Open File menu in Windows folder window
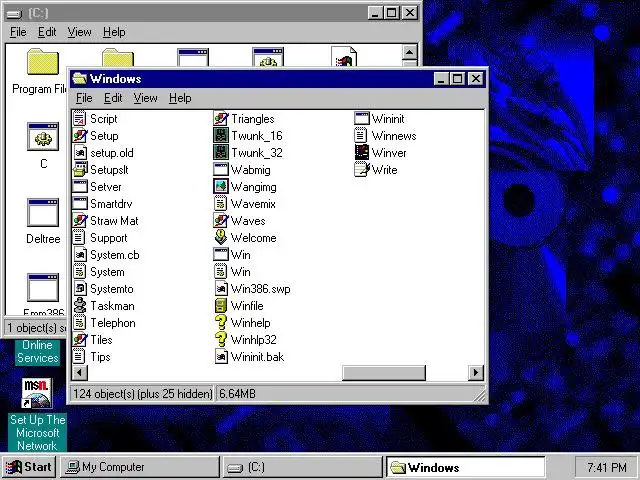 [84, 98]
